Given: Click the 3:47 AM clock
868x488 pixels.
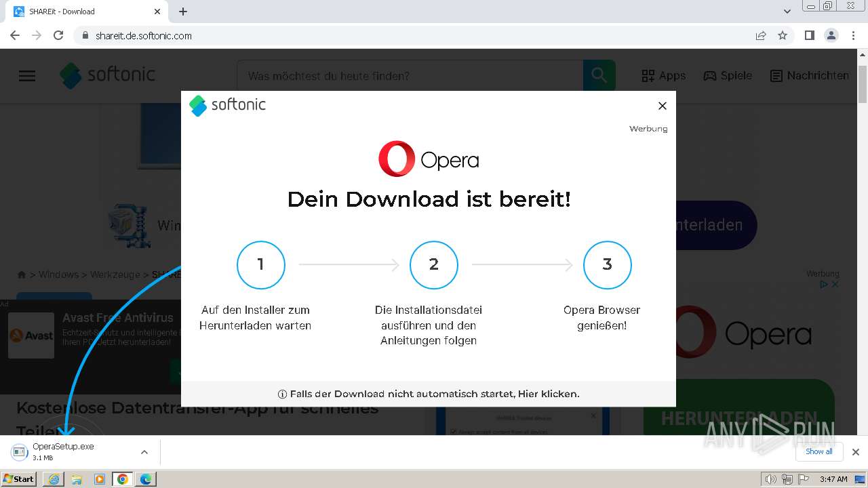Looking at the screenshot, I should pos(833,479).
